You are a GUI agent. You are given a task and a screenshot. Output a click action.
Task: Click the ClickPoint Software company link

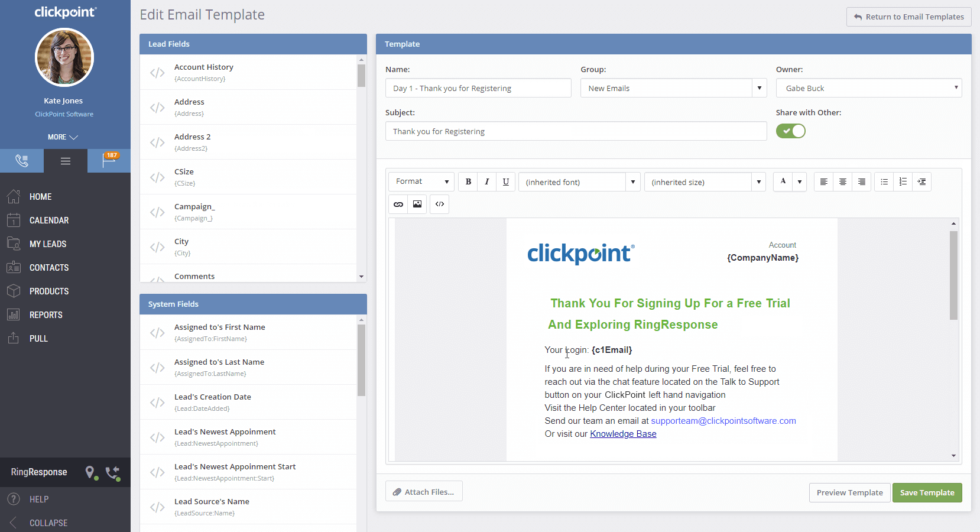pos(64,114)
